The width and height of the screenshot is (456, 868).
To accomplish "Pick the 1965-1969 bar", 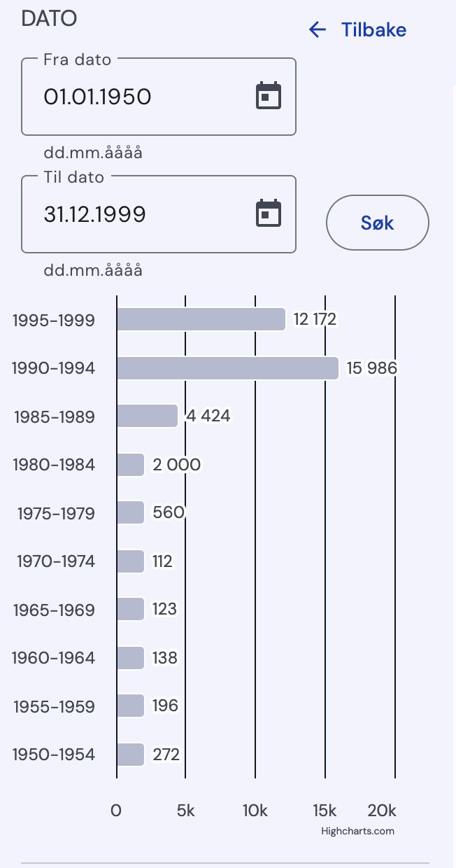I will pos(130,609).
